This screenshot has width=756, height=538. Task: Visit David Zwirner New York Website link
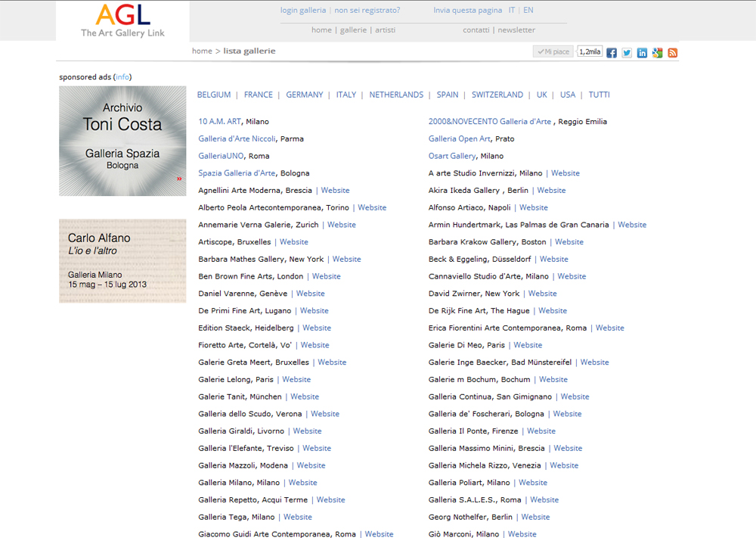(x=542, y=294)
